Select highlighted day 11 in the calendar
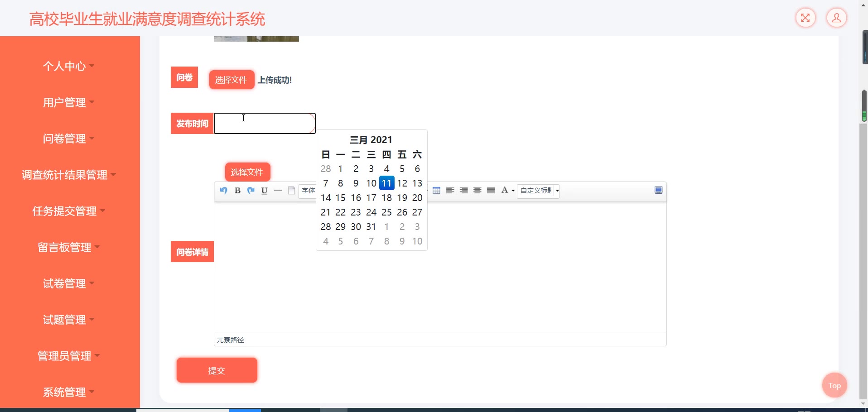 click(386, 183)
